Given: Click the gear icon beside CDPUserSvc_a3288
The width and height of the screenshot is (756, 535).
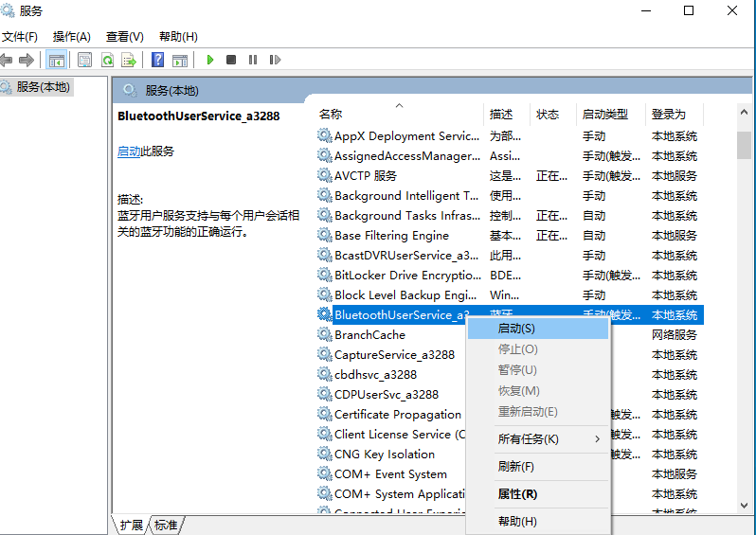Looking at the screenshot, I should tap(325, 394).
